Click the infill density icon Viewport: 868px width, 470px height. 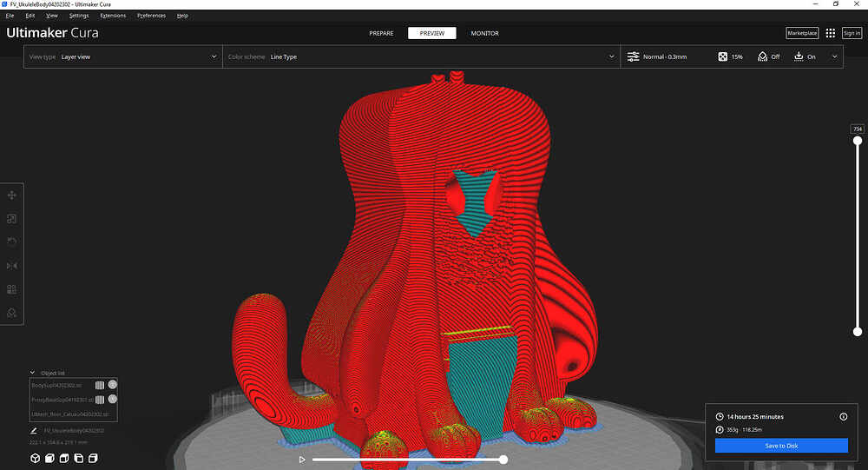[722, 56]
